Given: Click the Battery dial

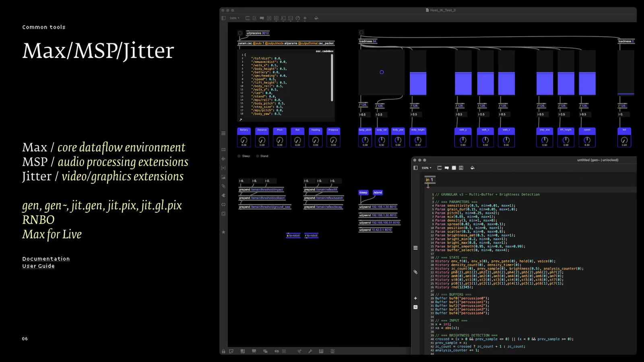Looking at the screenshot, I should [x=244, y=140].
